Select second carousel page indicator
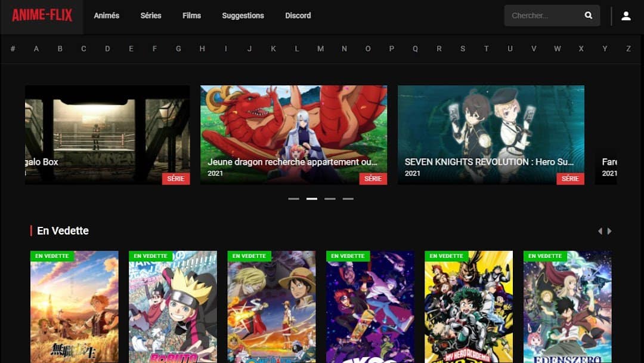The image size is (644, 363). tap(312, 199)
